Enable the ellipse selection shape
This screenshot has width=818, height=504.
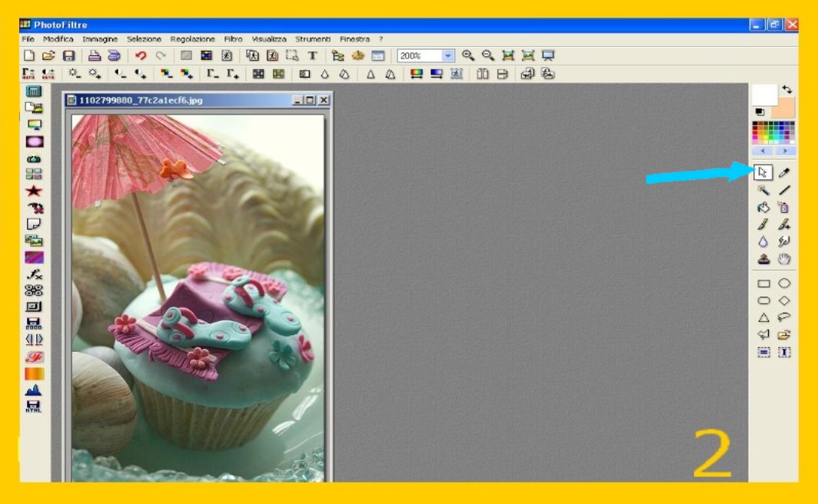pos(784,283)
